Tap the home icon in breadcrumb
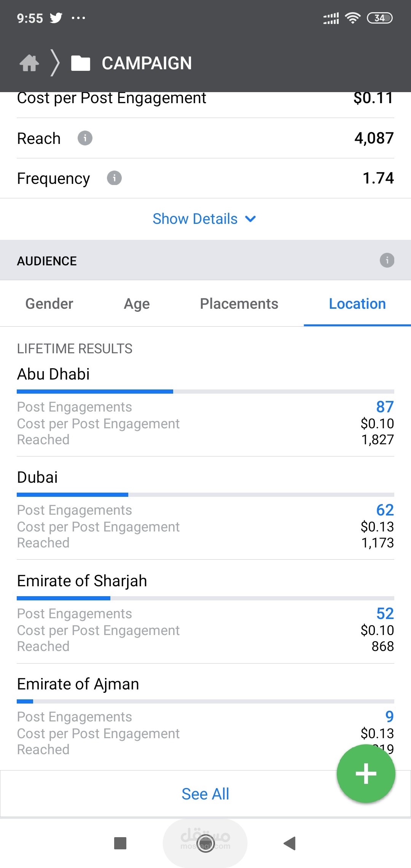Image resolution: width=411 pixels, height=868 pixels. 29,63
